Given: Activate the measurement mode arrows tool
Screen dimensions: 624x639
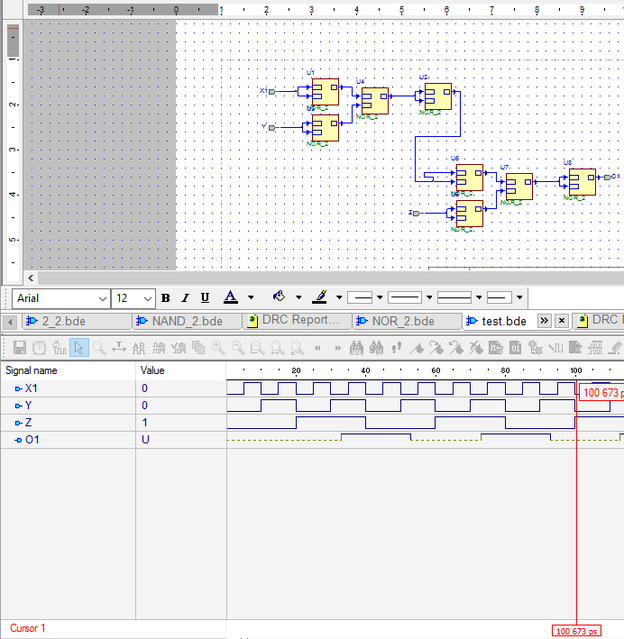Looking at the screenshot, I should tap(119, 348).
